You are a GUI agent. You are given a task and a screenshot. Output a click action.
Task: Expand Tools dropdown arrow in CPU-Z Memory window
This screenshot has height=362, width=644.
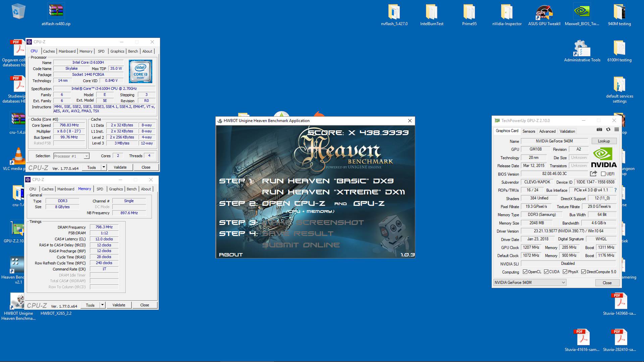pos(102,305)
